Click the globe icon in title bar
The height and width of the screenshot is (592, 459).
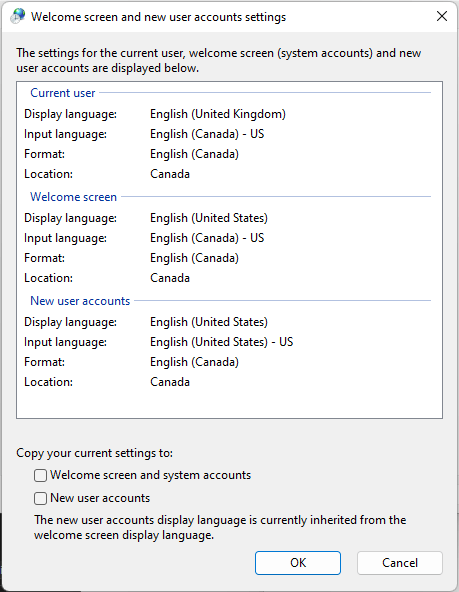click(17, 16)
